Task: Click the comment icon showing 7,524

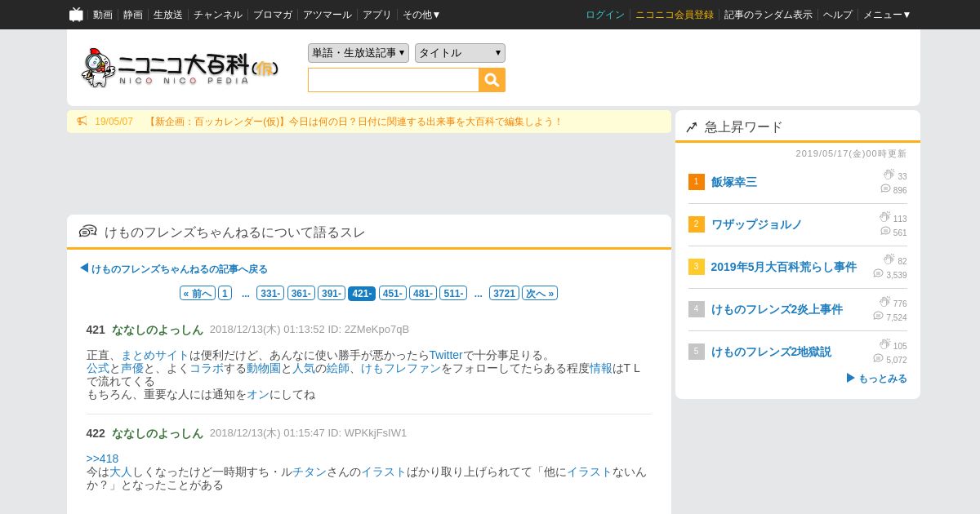Action: point(878,316)
